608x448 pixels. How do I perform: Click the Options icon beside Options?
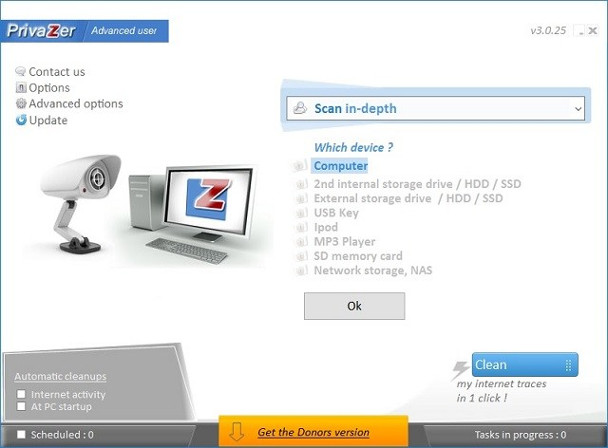[x=21, y=88]
